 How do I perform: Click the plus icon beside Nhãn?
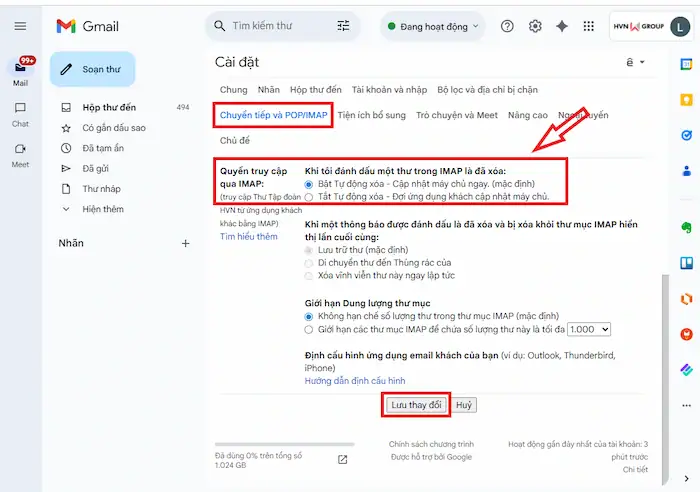(x=185, y=243)
